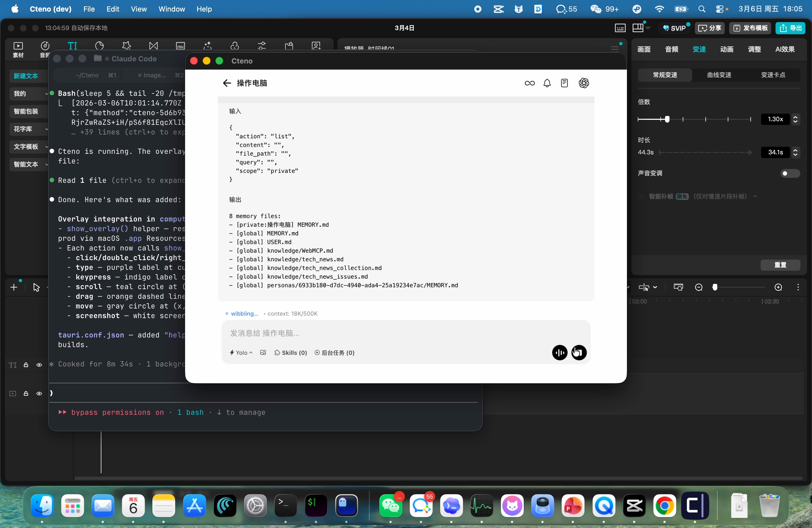
Task: Toggle the eye visibility icon on text track
Action: pos(39,365)
